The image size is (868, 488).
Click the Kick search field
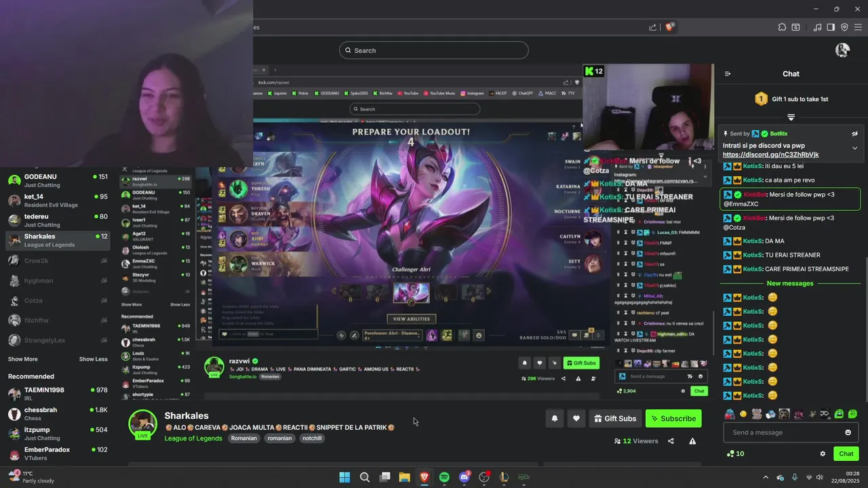coord(434,50)
